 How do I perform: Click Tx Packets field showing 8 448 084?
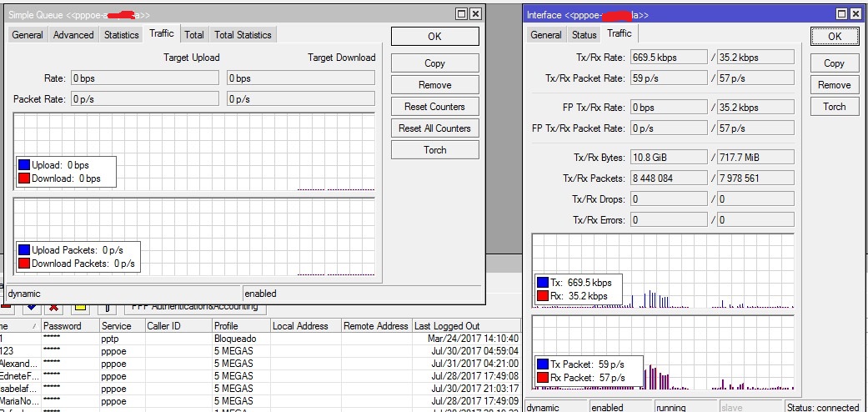tap(669, 178)
